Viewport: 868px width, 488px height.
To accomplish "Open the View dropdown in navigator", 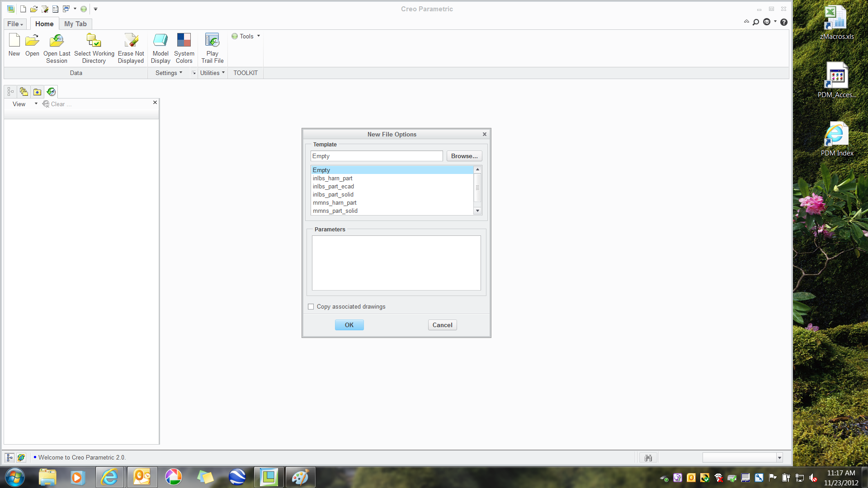I will [25, 104].
